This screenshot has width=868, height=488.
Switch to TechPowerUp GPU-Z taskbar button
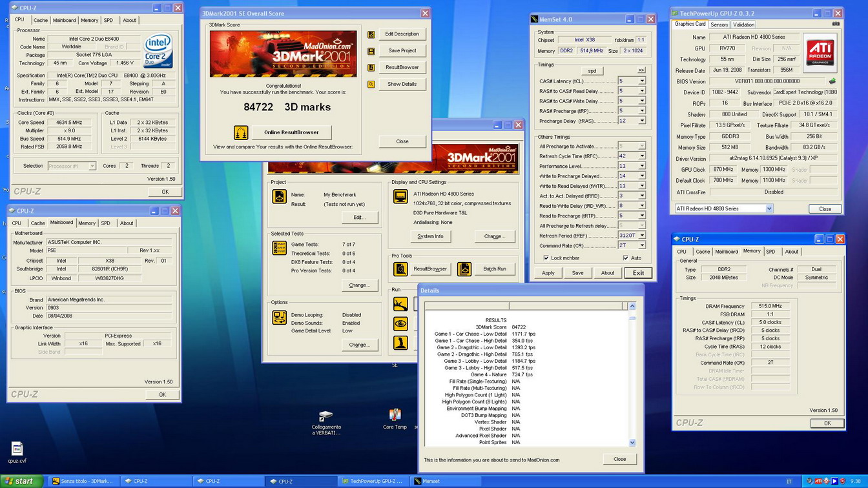coord(372,481)
